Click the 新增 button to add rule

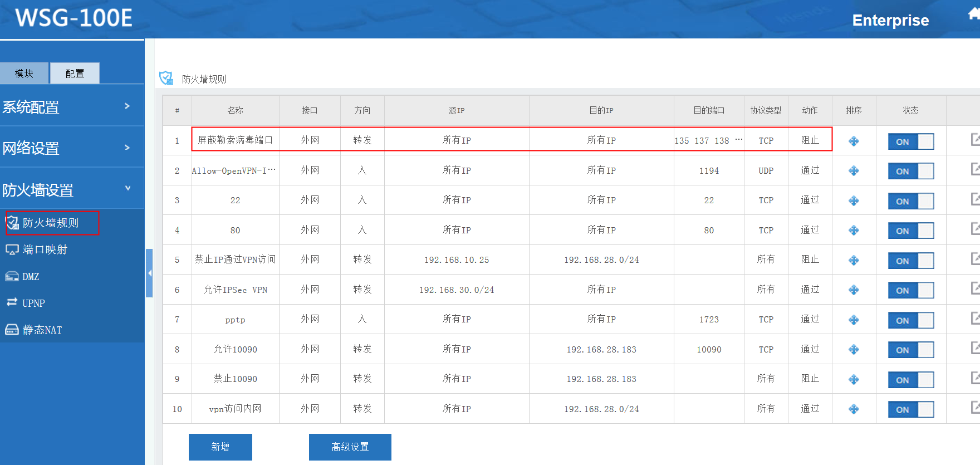(x=220, y=447)
